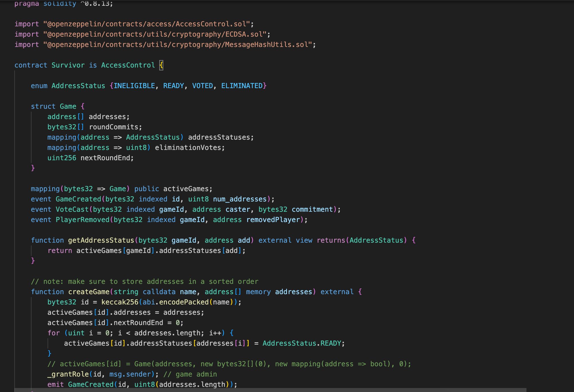Click the highlighted opening brace after AccessControl

click(x=161, y=65)
